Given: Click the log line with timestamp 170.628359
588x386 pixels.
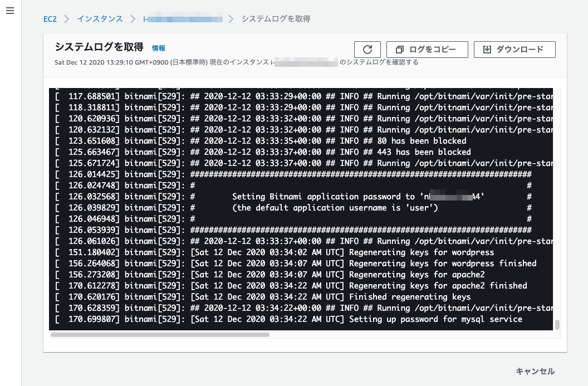Looking at the screenshot, I should (x=304, y=308).
